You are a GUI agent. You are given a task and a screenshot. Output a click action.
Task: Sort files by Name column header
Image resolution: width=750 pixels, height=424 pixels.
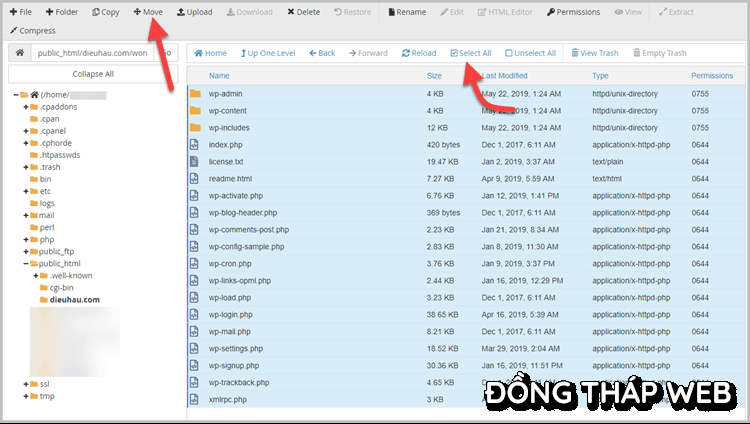(219, 76)
